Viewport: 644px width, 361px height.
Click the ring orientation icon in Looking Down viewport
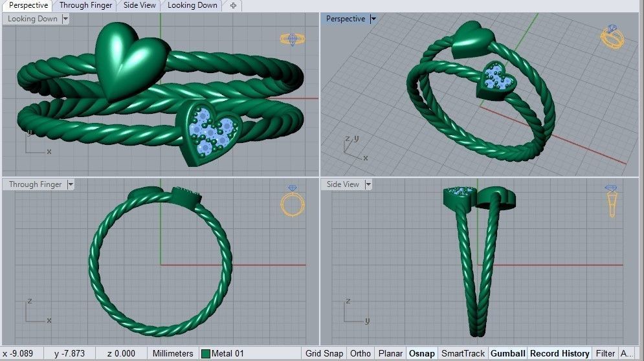click(x=293, y=39)
